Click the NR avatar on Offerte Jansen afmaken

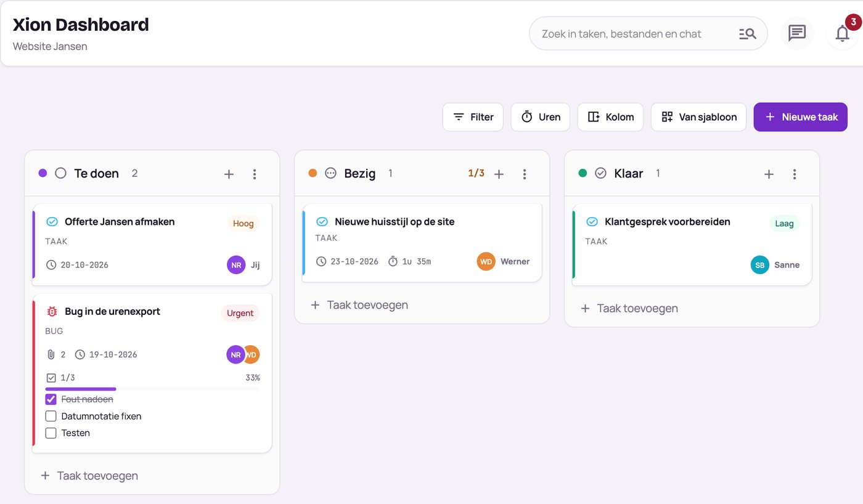pyautogui.click(x=236, y=265)
